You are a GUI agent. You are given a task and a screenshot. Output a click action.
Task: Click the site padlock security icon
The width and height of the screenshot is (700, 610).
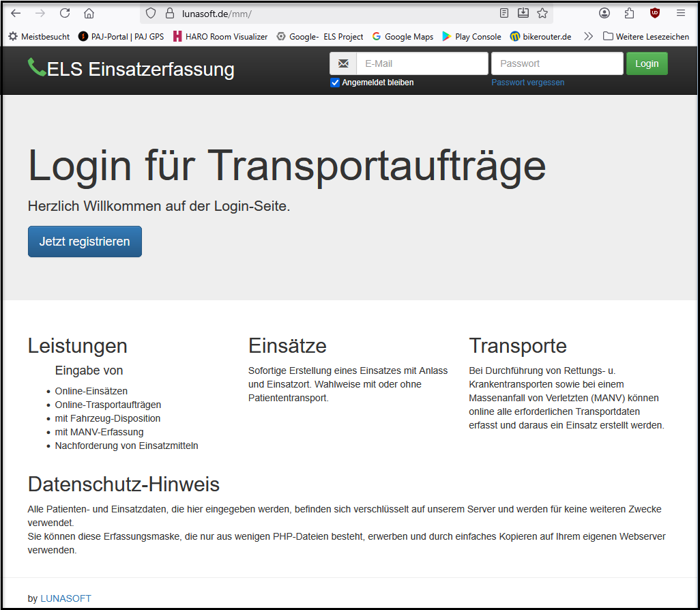pyautogui.click(x=170, y=13)
